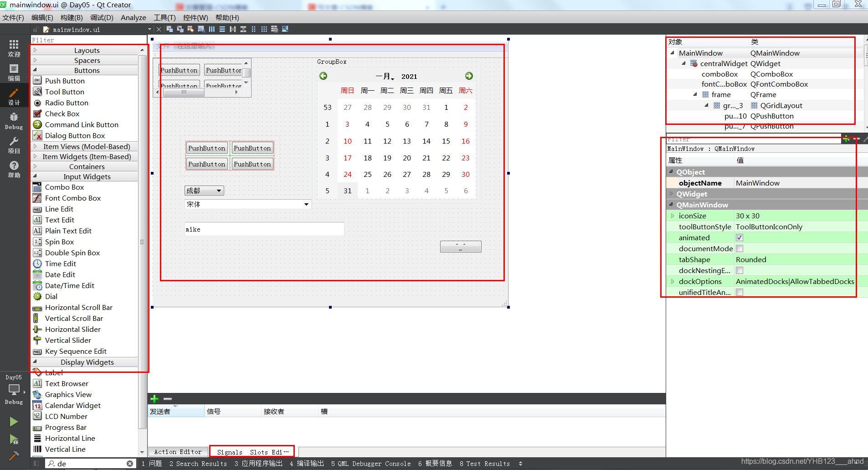The height and width of the screenshot is (470, 868).
Task: Expand the dockOptions property row
Action: [673, 281]
